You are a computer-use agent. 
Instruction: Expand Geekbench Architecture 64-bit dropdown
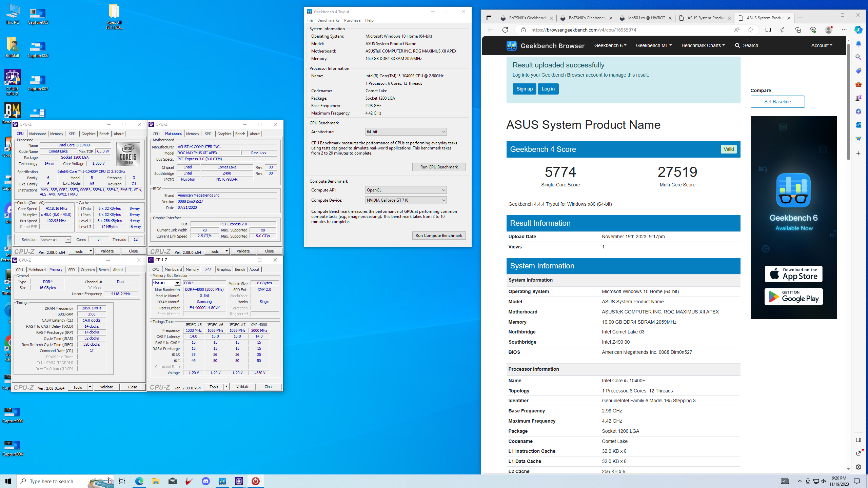tap(406, 132)
